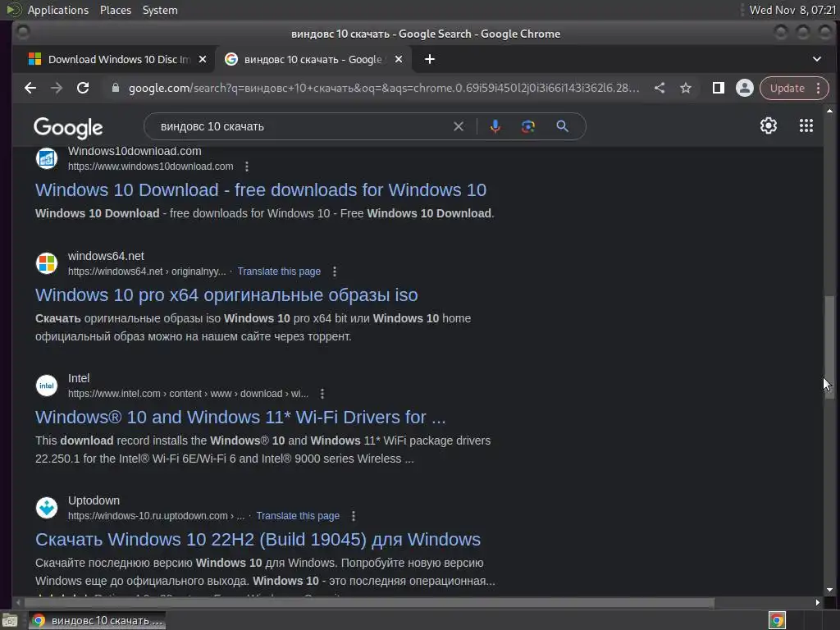Bookmark this page with the star icon
The image size is (840, 630).
686,88
